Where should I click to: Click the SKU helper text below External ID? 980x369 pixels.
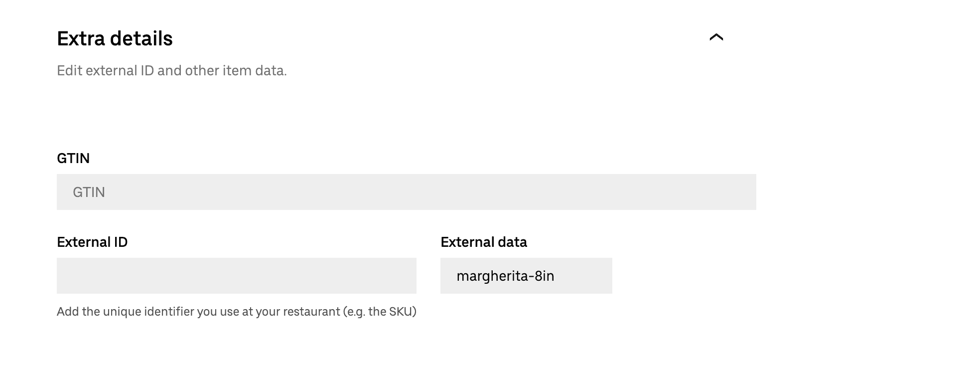click(236, 312)
